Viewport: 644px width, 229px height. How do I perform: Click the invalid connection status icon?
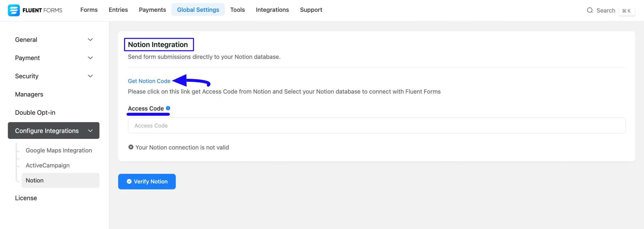click(x=131, y=147)
